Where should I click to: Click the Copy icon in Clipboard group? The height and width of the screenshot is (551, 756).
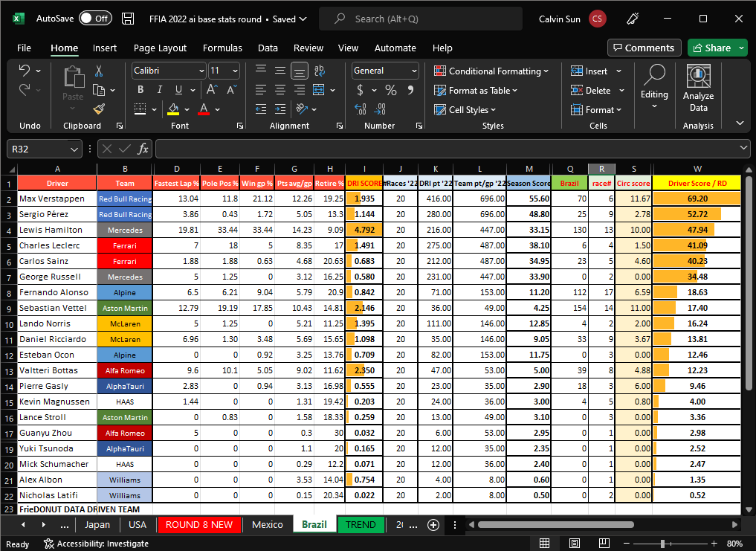(99, 90)
